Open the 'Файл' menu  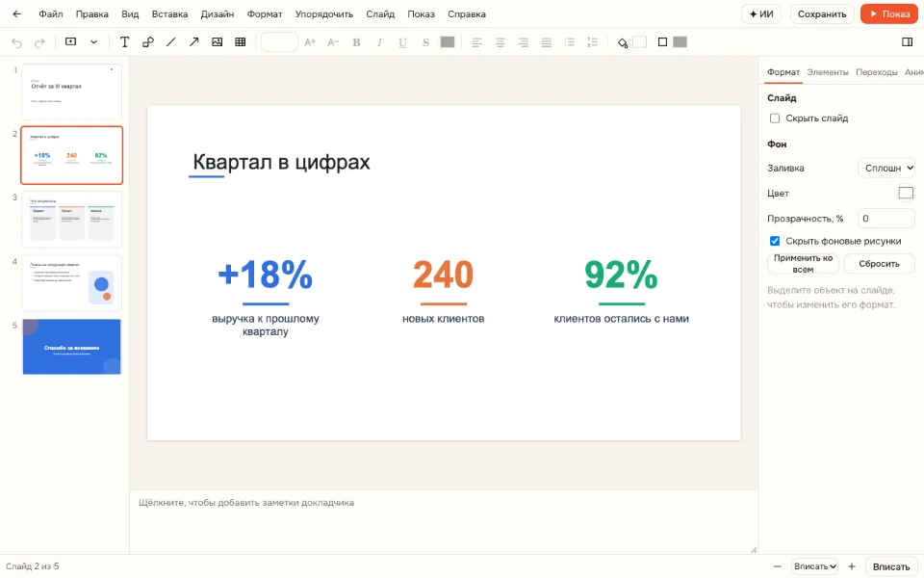pos(51,14)
